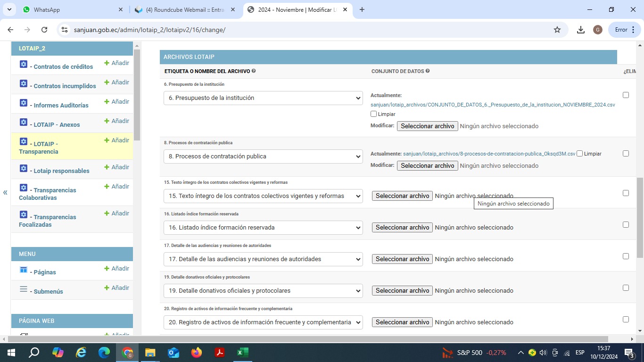Open the browser downloads icon

coord(581,30)
